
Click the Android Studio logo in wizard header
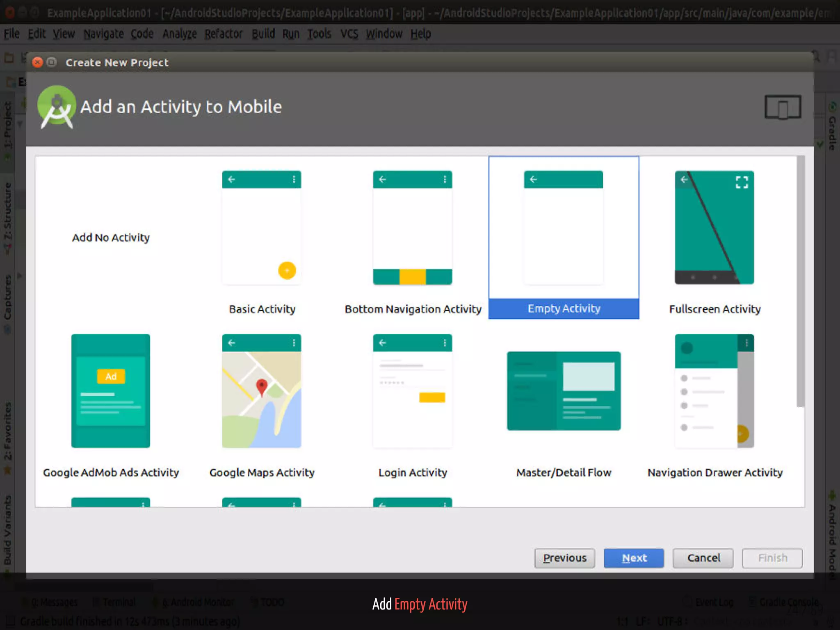click(57, 107)
